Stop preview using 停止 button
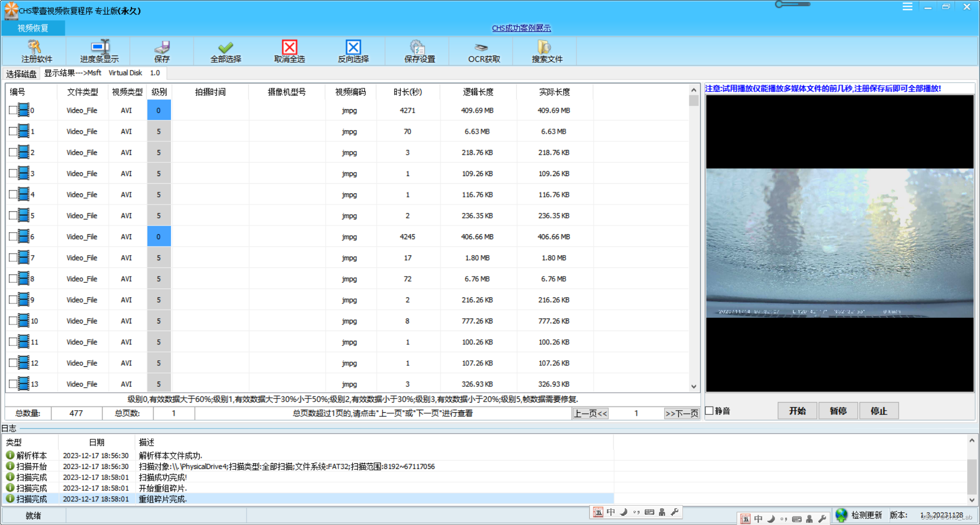Image resolution: width=980 pixels, height=525 pixels. pos(879,411)
